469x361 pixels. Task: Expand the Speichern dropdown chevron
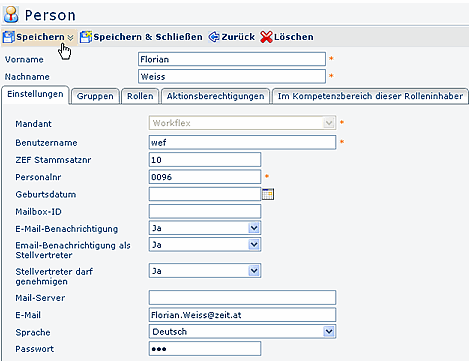[x=70, y=38]
